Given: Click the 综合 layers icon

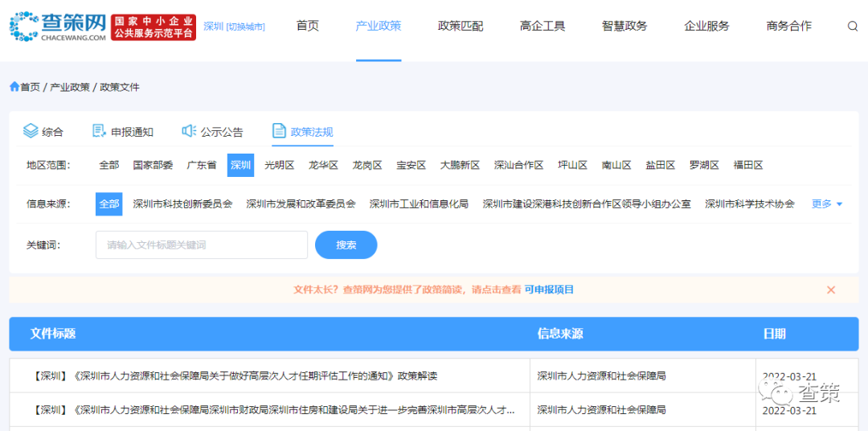Looking at the screenshot, I should tap(31, 131).
